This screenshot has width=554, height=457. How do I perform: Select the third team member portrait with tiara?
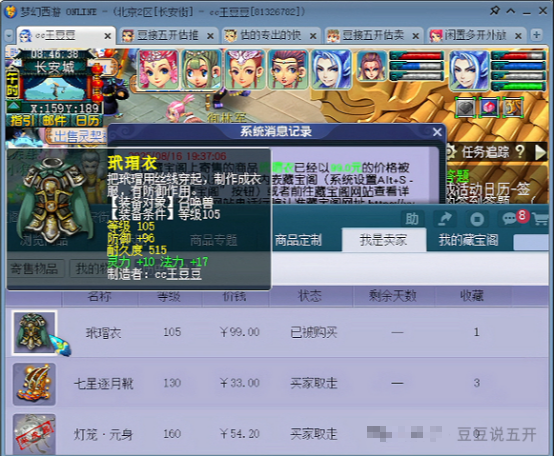pyautogui.click(x=244, y=69)
